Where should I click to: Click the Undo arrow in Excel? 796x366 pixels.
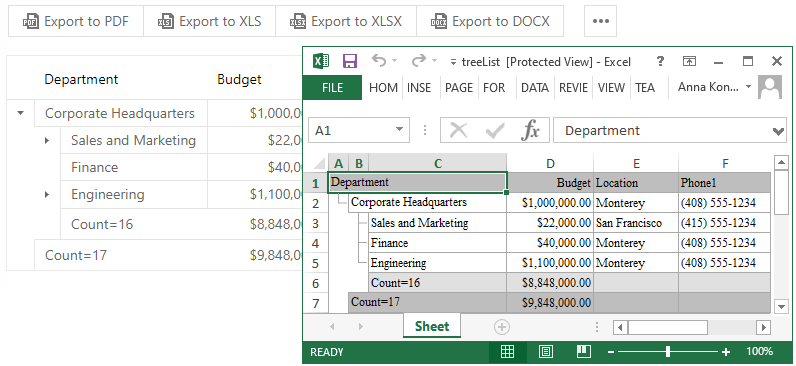[x=379, y=60]
